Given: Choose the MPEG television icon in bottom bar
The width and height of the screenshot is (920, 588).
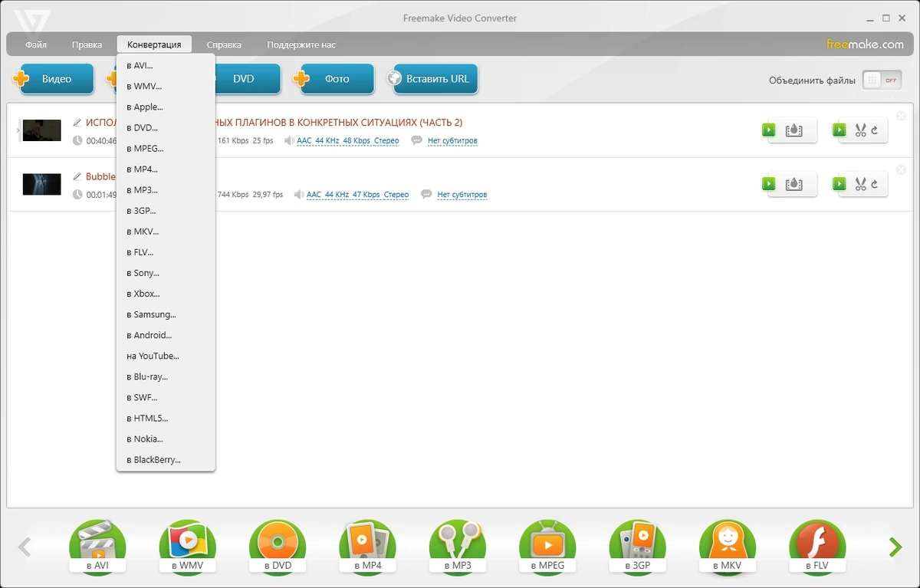Looking at the screenshot, I should point(547,547).
